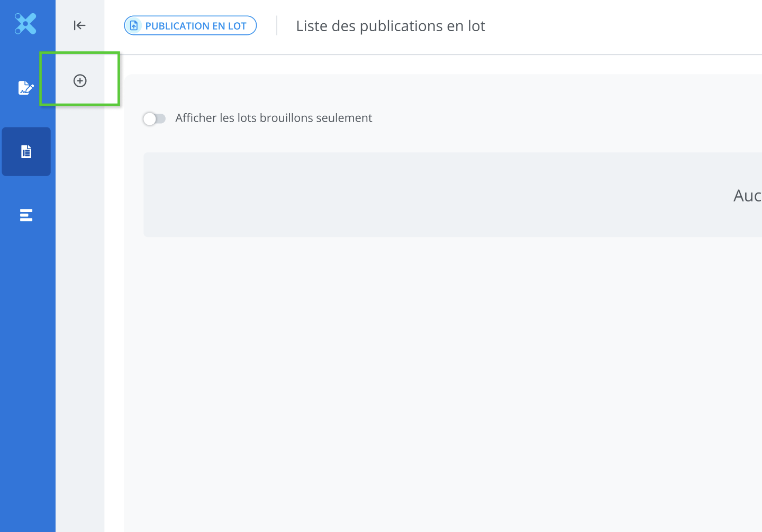The height and width of the screenshot is (532, 762).
Task: Click the empty batch list panel
Action: click(423, 195)
